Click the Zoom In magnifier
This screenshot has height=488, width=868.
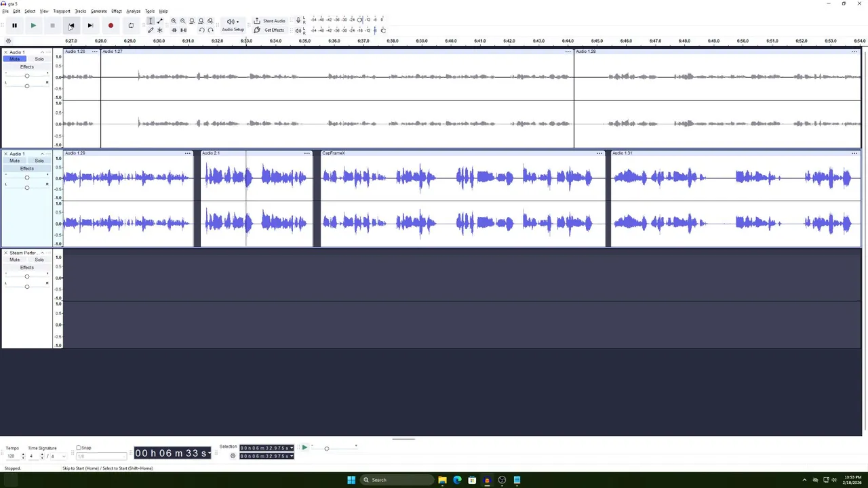click(x=174, y=21)
